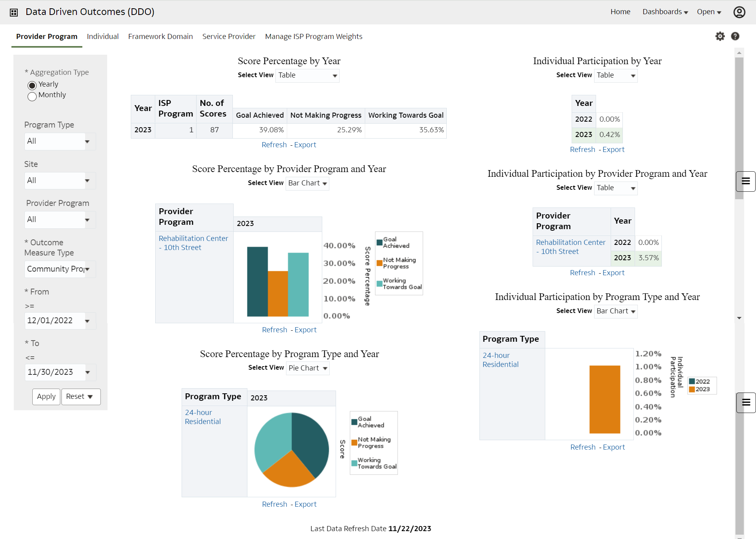Open the Dashboards menu
This screenshot has width=756, height=539.
tap(665, 11)
